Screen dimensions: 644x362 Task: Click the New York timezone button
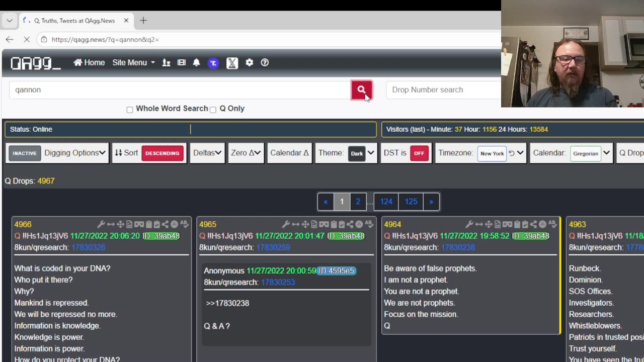(492, 153)
